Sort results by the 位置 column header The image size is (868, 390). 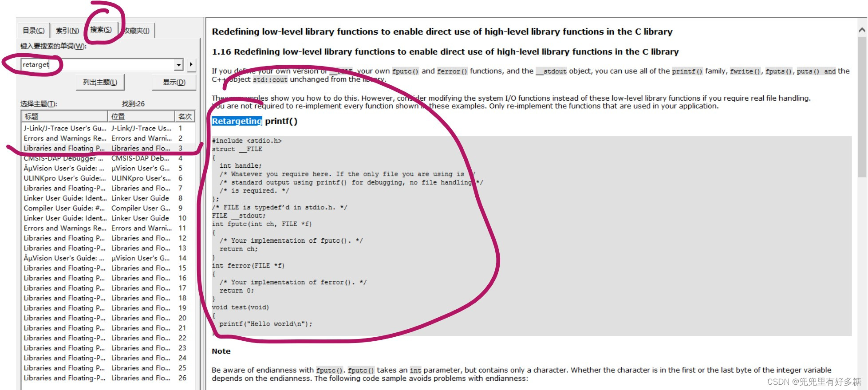pyautogui.click(x=141, y=116)
